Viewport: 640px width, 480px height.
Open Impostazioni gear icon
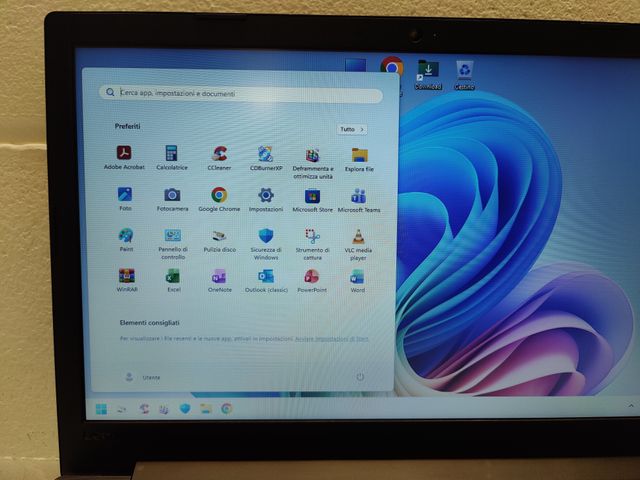click(x=266, y=200)
